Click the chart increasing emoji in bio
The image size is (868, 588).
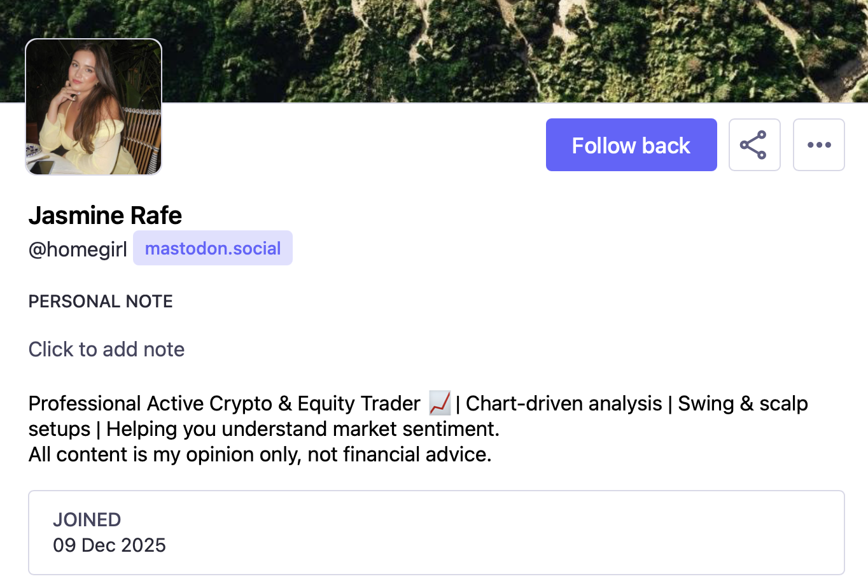tap(440, 403)
